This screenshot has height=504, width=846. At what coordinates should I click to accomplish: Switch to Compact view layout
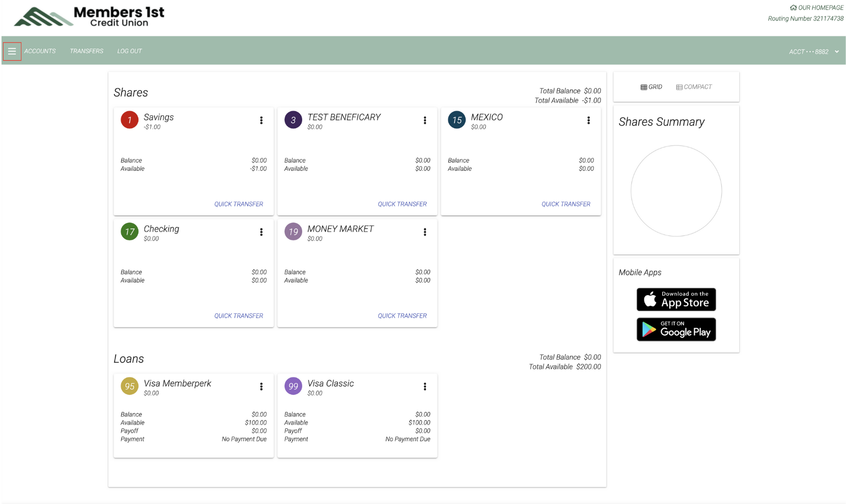pos(694,87)
